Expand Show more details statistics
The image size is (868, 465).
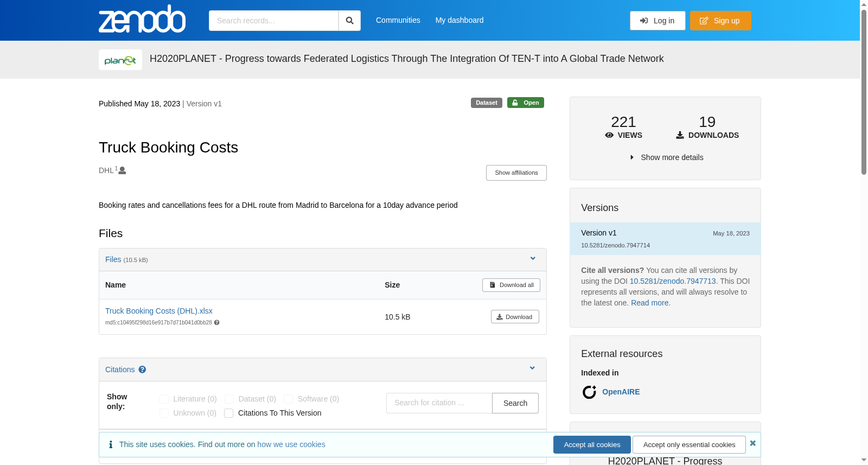coord(666,157)
